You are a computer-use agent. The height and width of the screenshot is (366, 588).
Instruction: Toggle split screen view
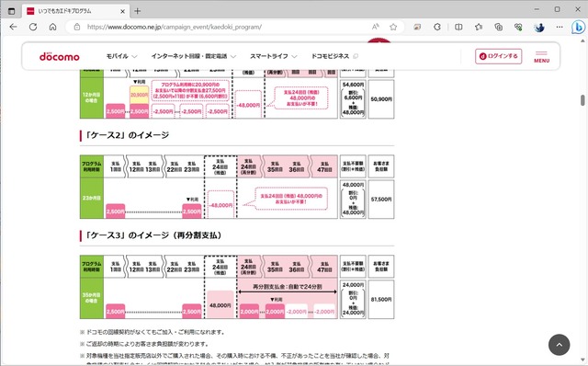(458, 27)
